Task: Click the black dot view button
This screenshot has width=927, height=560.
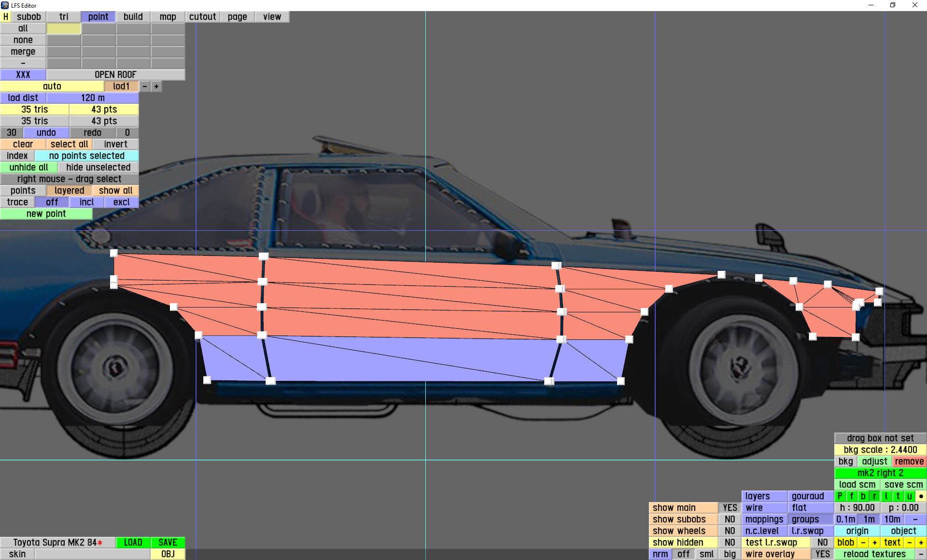Action: 921,496
